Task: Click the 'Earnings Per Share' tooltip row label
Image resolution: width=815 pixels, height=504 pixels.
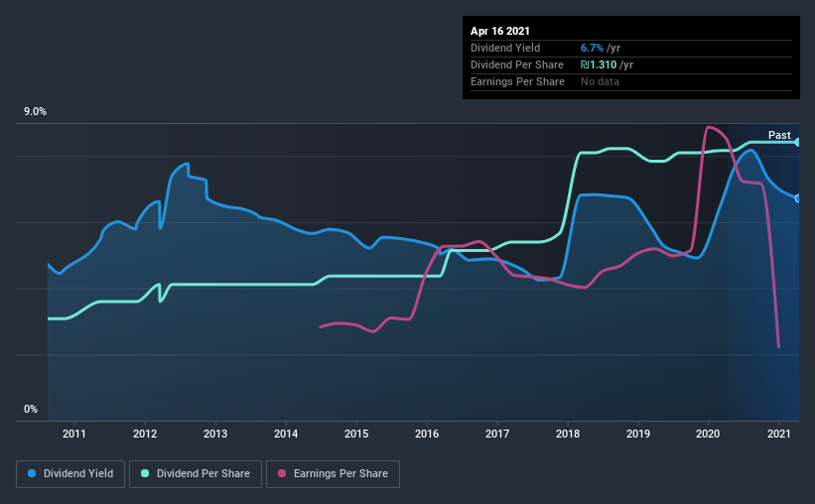Action: (x=518, y=81)
